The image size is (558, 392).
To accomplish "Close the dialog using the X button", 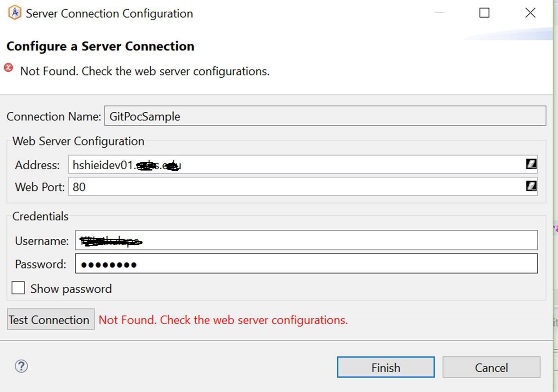I will click(x=530, y=13).
